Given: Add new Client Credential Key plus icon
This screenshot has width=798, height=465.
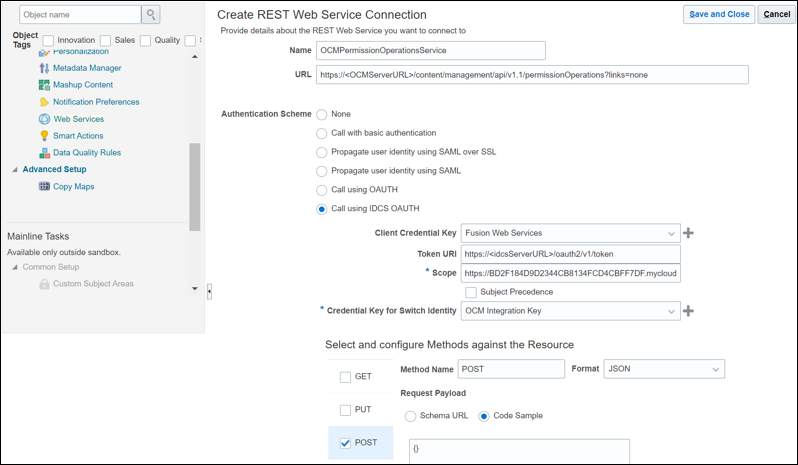Looking at the screenshot, I should 689,233.
